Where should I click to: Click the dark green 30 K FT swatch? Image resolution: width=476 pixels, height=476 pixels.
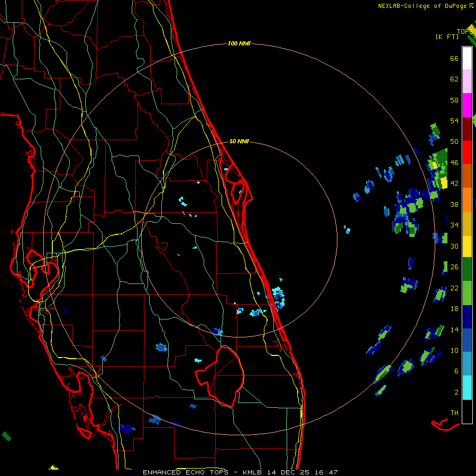[467, 269]
